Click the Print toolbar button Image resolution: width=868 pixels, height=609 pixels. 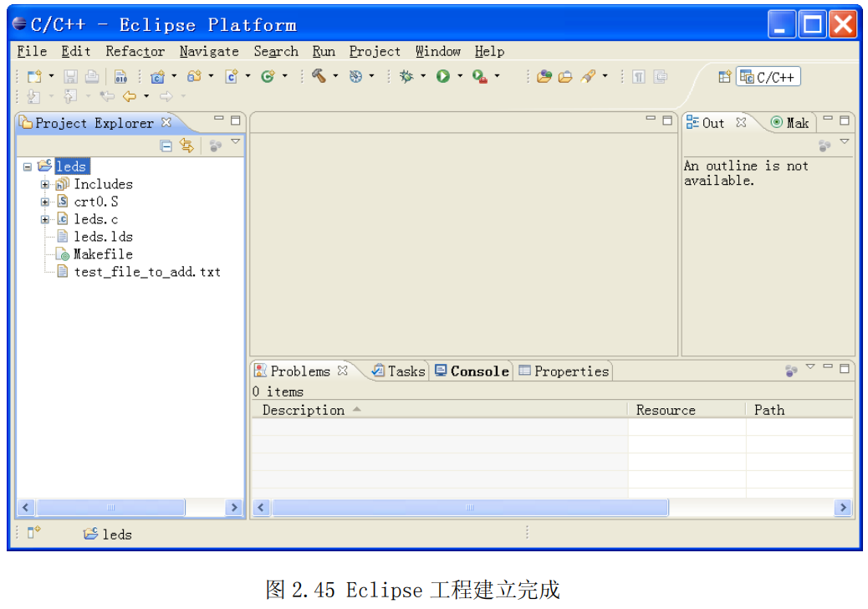click(91, 76)
